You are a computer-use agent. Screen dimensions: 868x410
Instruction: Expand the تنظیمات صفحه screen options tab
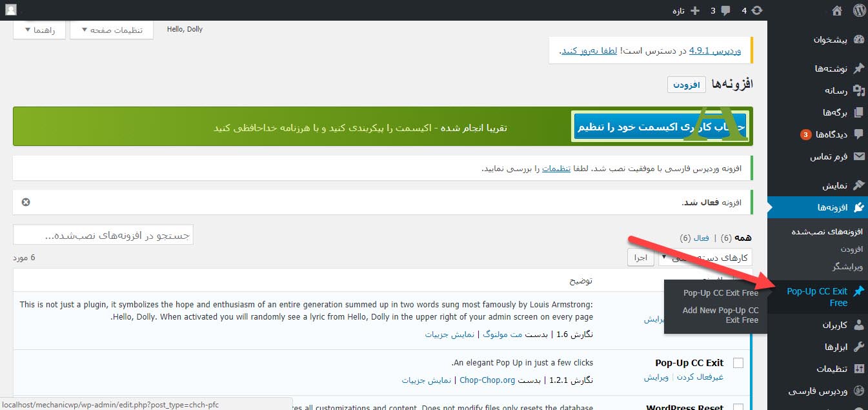click(x=112, y=30)
